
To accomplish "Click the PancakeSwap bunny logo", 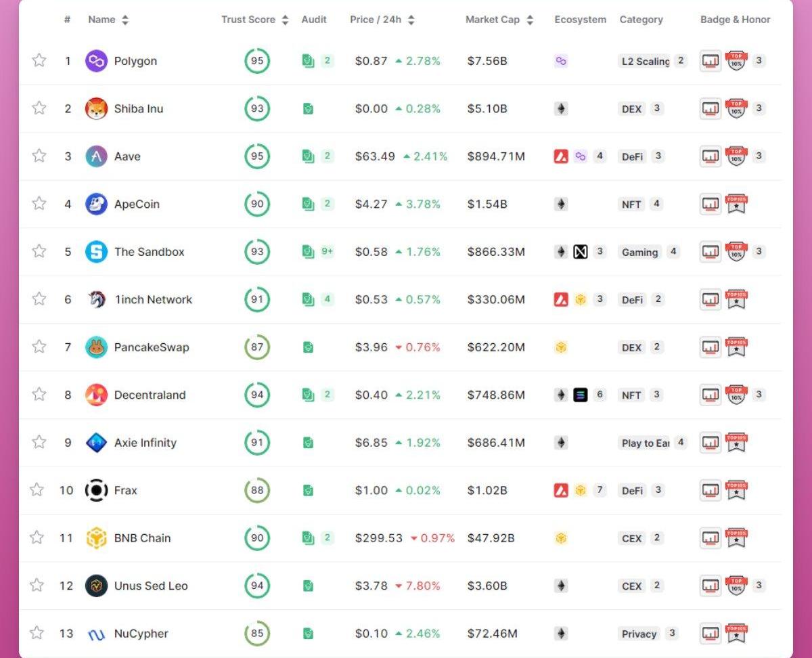I will point(96,347).
